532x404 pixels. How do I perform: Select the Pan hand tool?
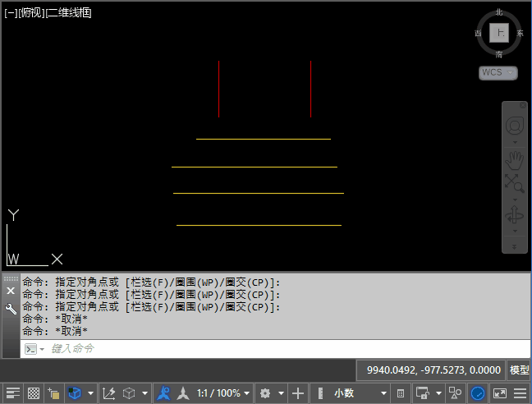tap(515, 158)
